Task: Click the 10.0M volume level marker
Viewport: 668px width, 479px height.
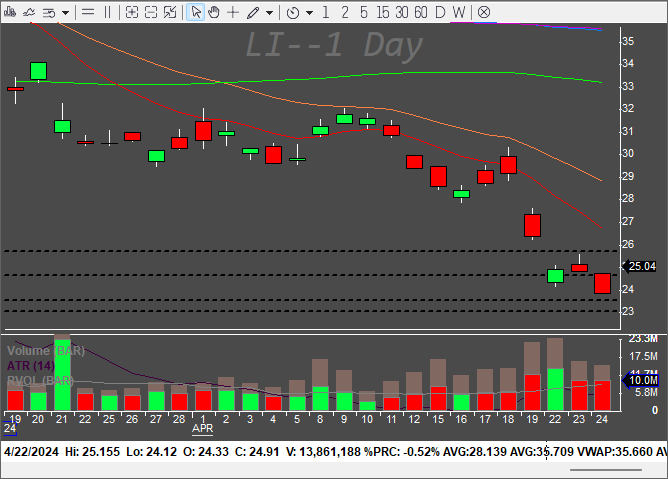Action: pos(641,380)
